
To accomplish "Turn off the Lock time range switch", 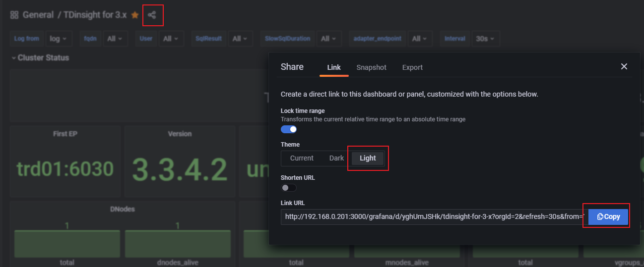I will click(289, 129).
